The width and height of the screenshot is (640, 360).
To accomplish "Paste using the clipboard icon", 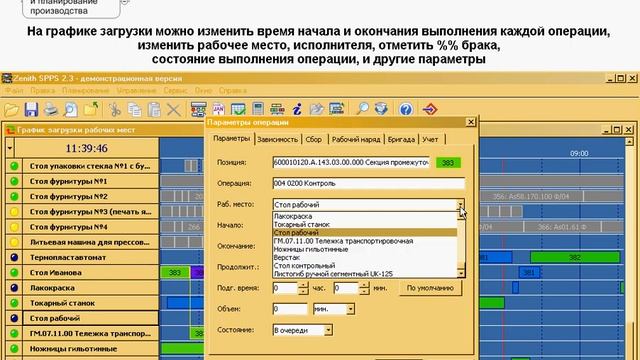I will coord(154,109).
